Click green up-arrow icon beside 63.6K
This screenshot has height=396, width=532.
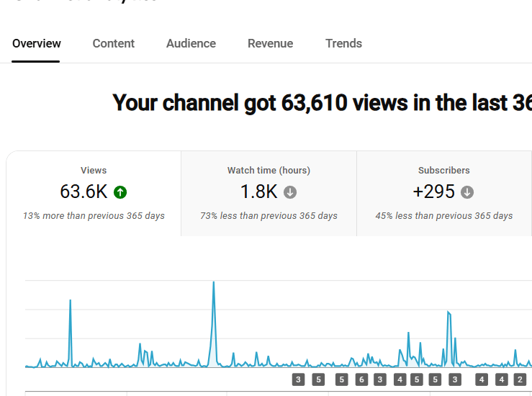tap(120, 192)
